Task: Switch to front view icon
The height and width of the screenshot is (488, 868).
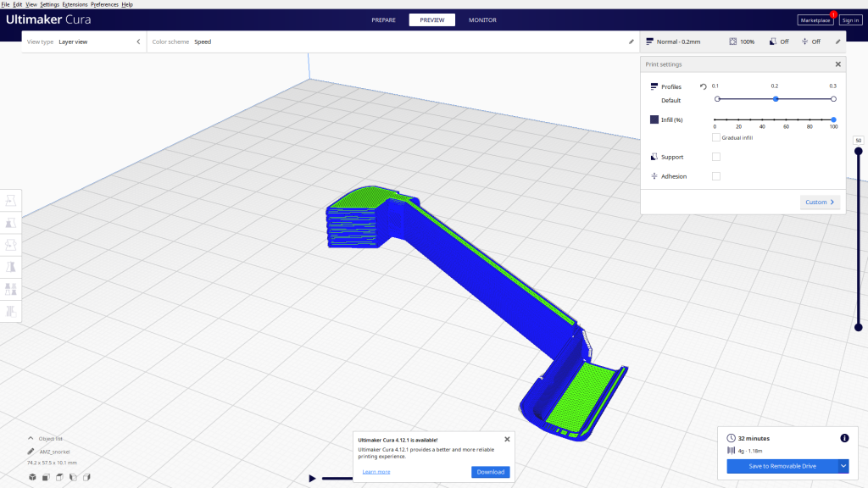Action: coord(46,477)
